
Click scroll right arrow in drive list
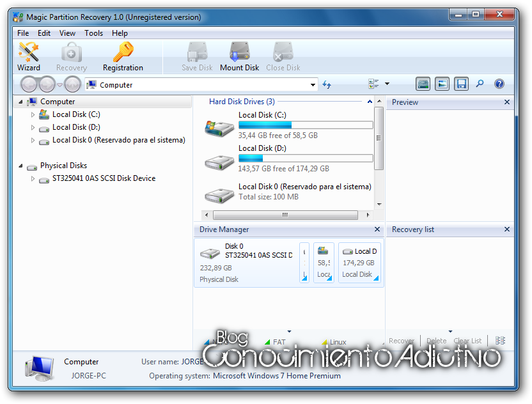pos(368,215)
